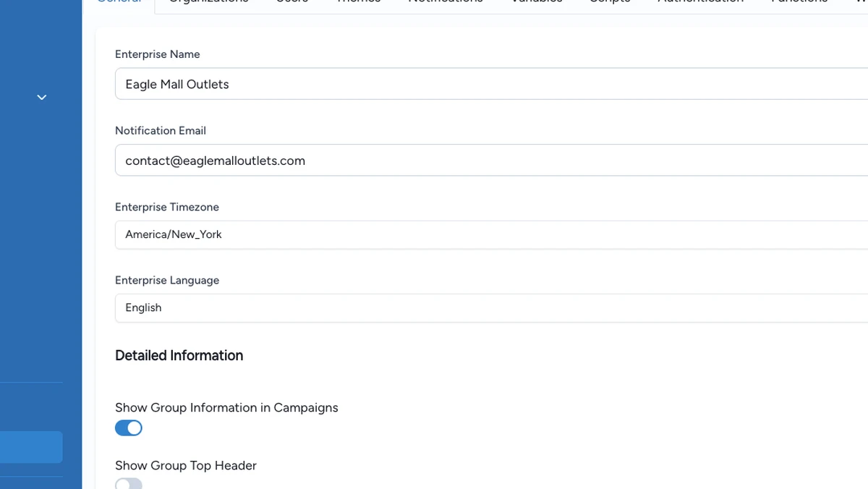The width and height of the screenshot is (868, 489).
Task: Disable Show Group Information in Campaigns toggle
Action: pyautogui.click(x=129, y=428)
